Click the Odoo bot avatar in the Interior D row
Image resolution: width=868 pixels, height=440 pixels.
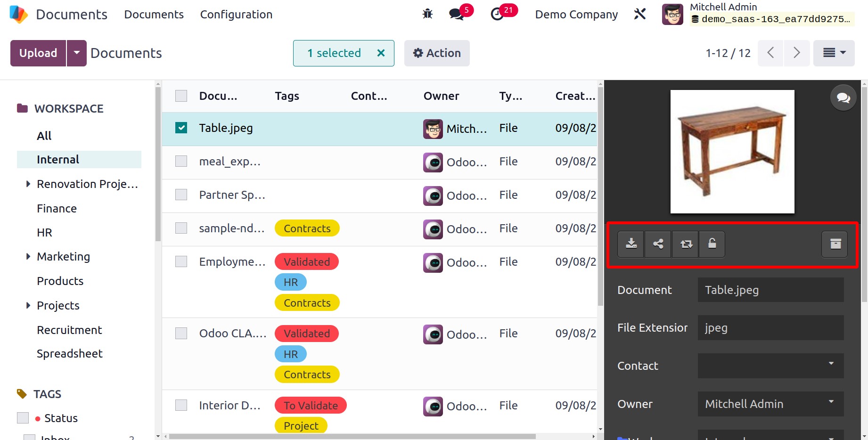coord(433,406)
